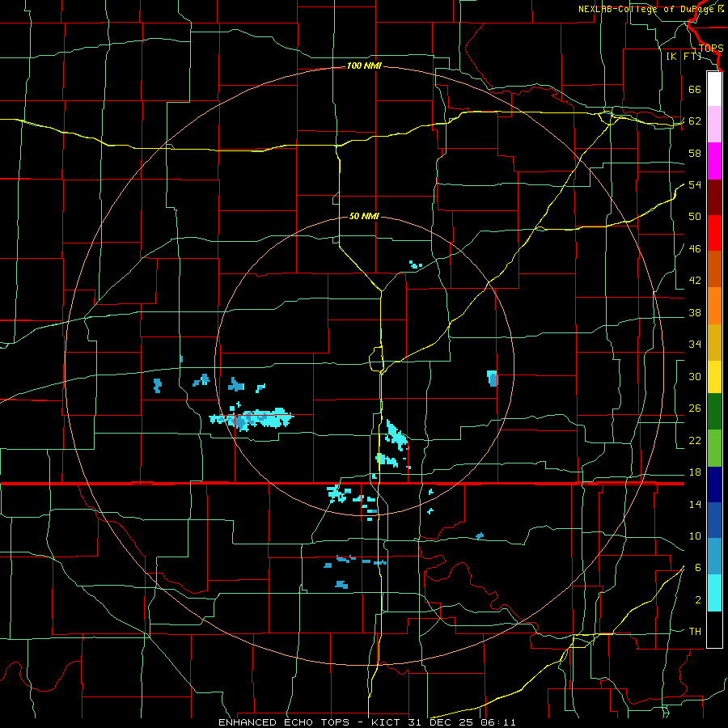This screenshot has width=728, height=728.
Task: Click the "[K FT]" units label
Action: coord(684,57)
